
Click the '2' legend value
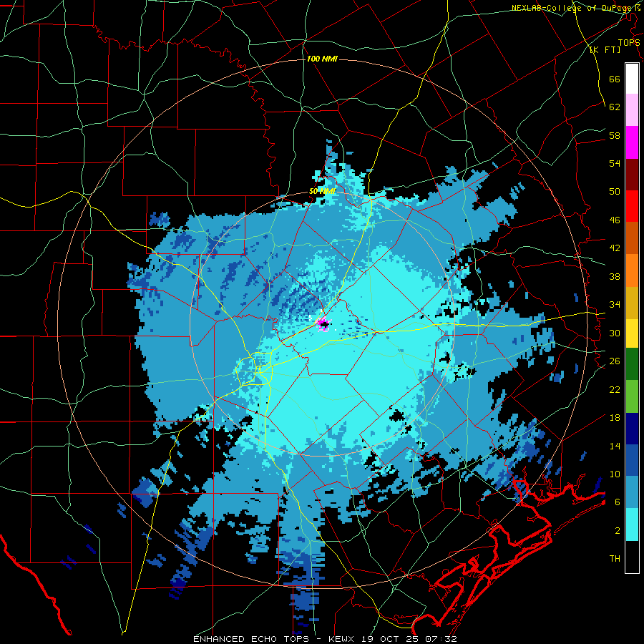point(618,531)
